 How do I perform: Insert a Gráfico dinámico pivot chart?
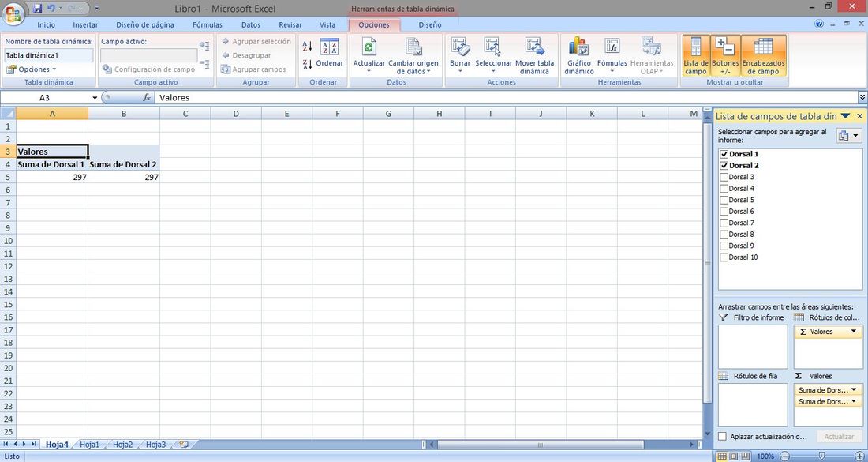579,55
